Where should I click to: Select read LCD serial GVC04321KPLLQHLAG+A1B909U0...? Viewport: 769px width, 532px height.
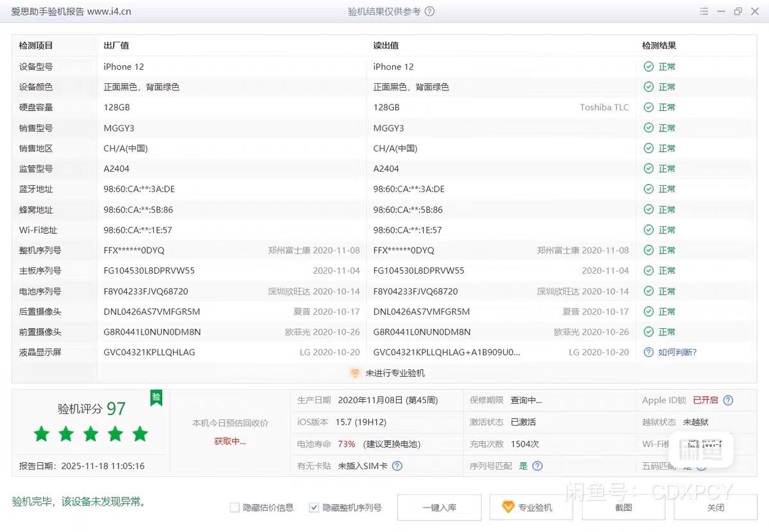447,353
